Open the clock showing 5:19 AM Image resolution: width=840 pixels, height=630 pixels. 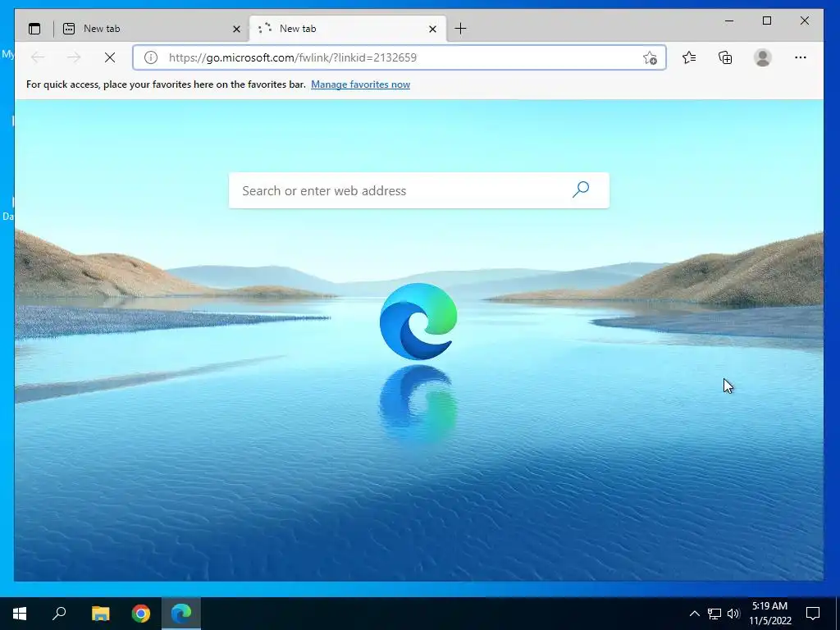coord(769,614)
